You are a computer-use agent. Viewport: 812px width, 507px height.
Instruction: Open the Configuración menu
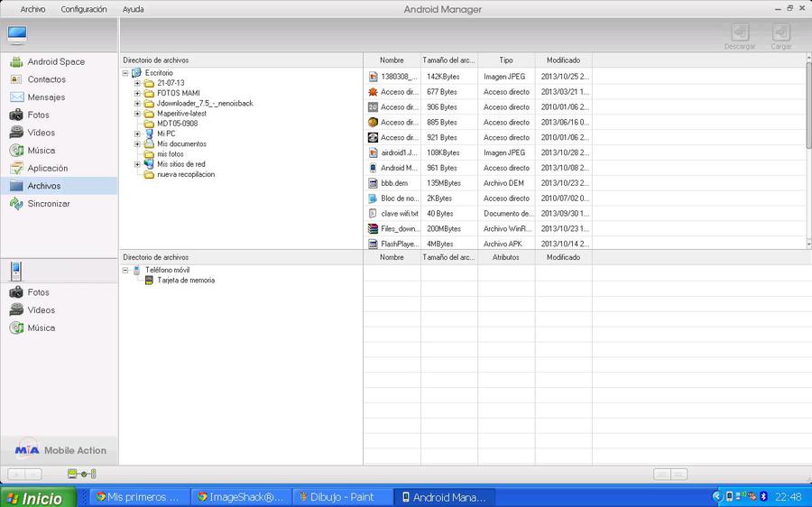coord(83,9)
